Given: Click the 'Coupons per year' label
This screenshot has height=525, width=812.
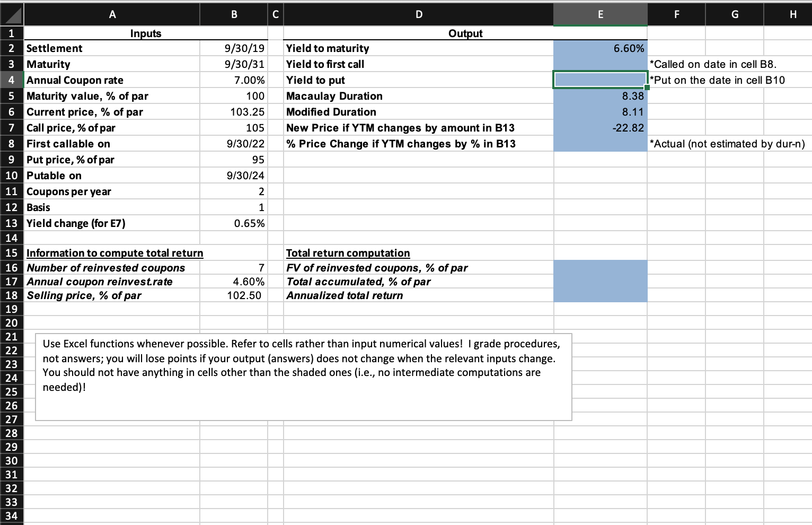Looking at the screenshot, I should [x=69, y=191].
